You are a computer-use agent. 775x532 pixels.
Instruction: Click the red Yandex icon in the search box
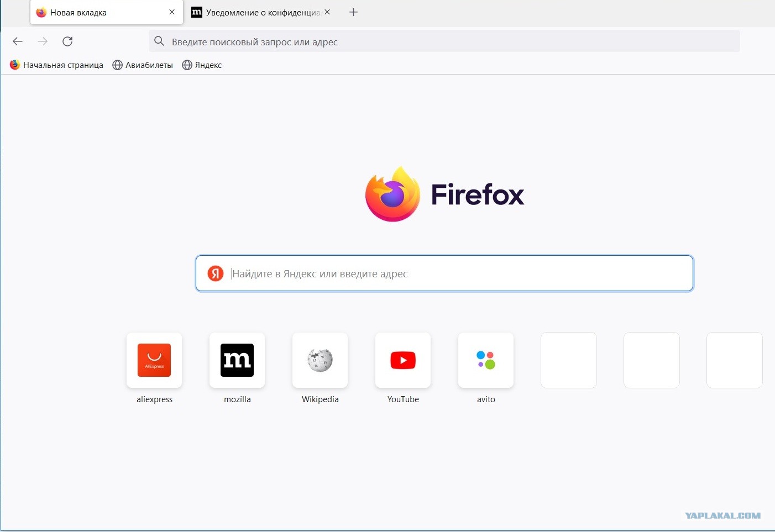click(x=216, y=273)
